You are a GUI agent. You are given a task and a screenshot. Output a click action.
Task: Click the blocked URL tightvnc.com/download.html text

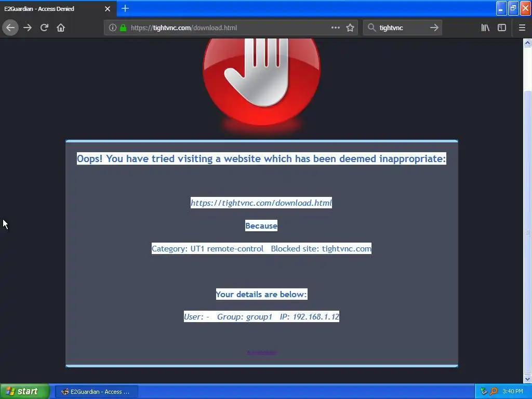coord(261,203)
